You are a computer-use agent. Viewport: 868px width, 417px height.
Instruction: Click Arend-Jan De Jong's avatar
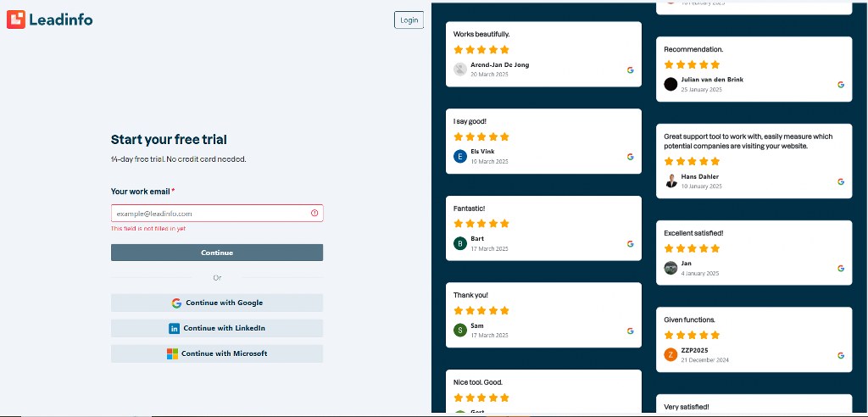pyautogui.click(x=460, y=69)
